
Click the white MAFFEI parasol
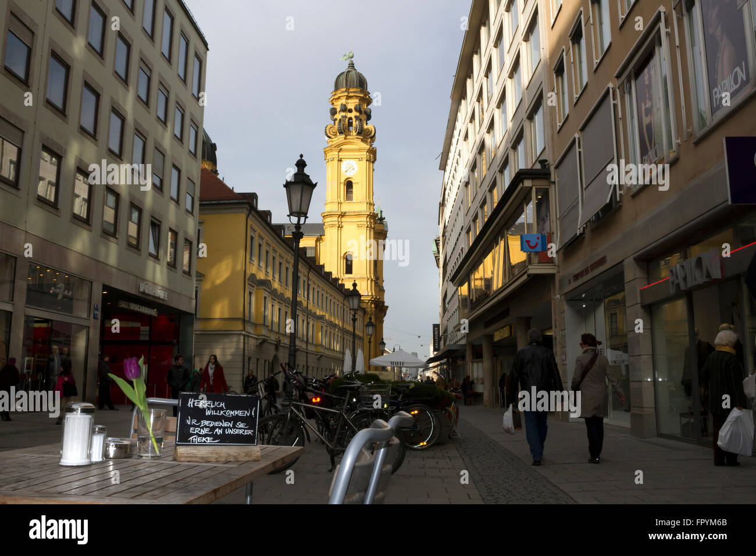(398, 359)
